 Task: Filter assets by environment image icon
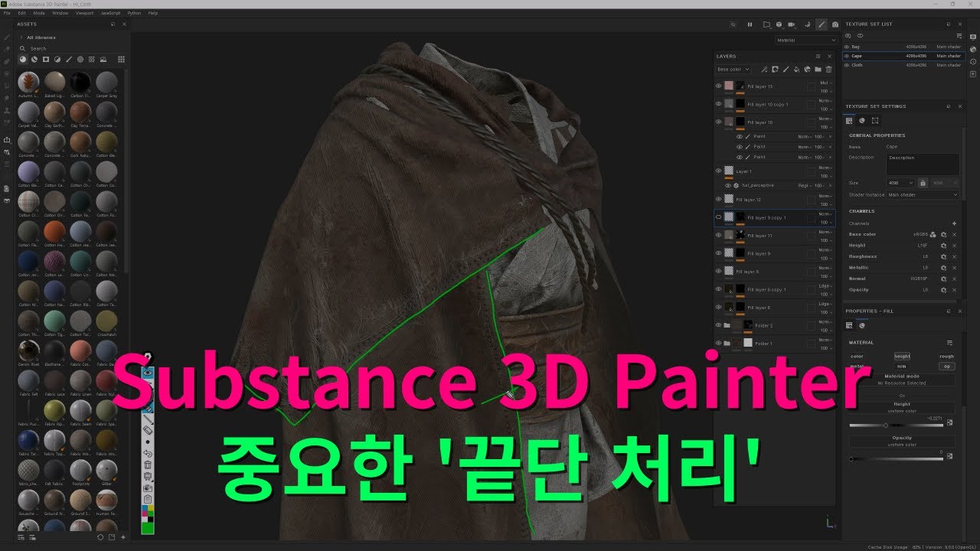click(103, 59)
